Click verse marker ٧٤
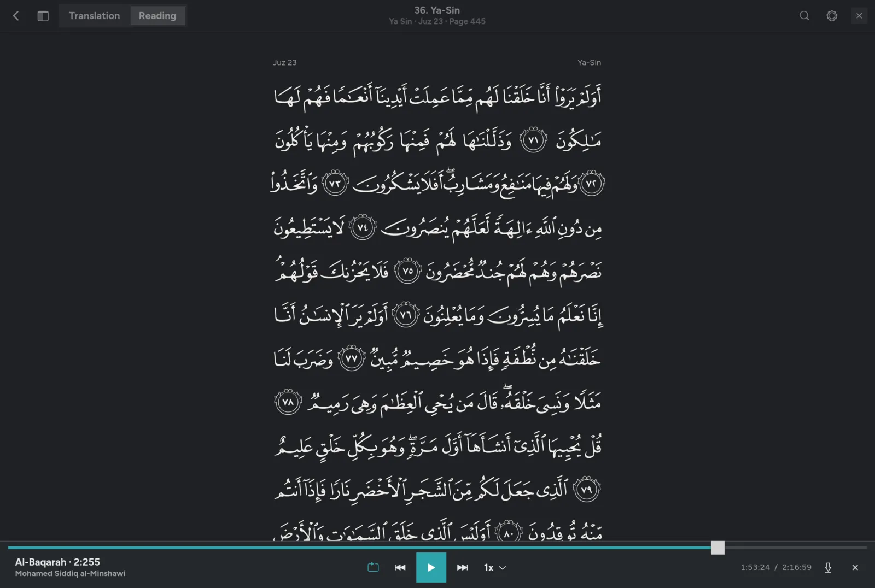Screen dimensions: 875x588 (x=363, y=227)
